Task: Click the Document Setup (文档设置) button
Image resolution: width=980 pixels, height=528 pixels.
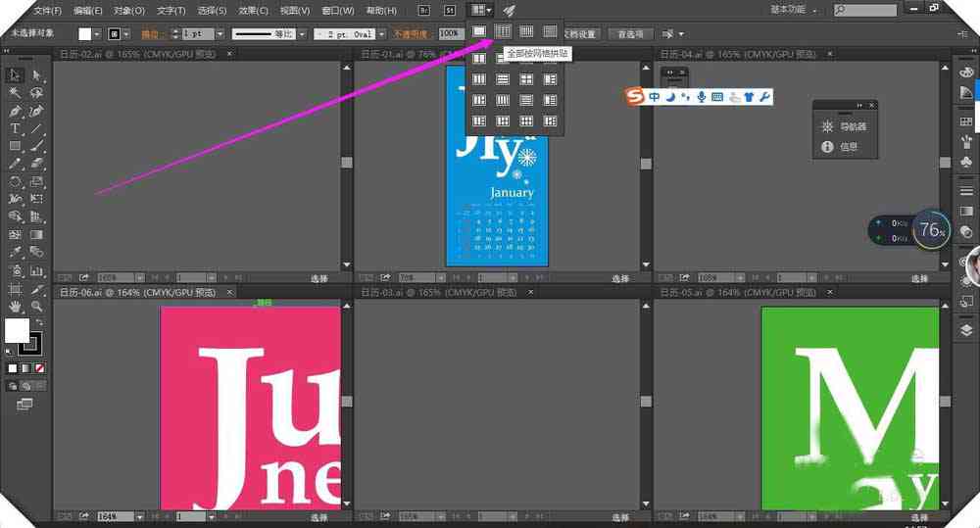Action: [x=580, y=34]
